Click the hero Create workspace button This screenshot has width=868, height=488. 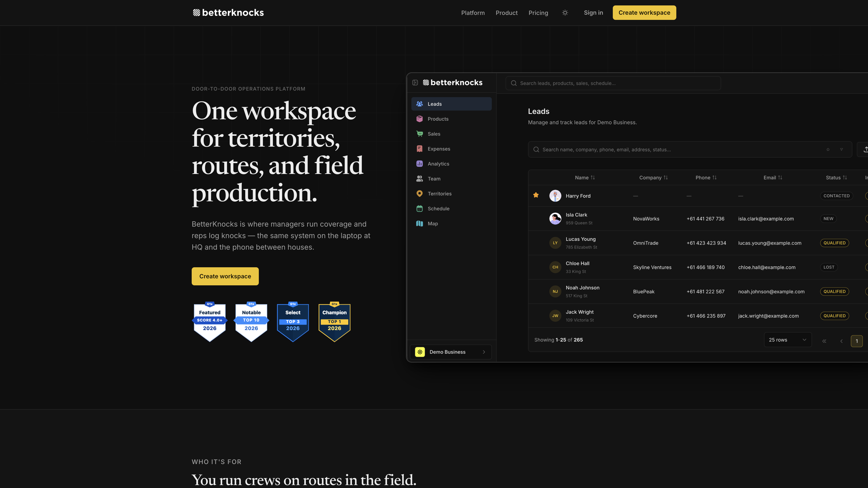point(225,276)
